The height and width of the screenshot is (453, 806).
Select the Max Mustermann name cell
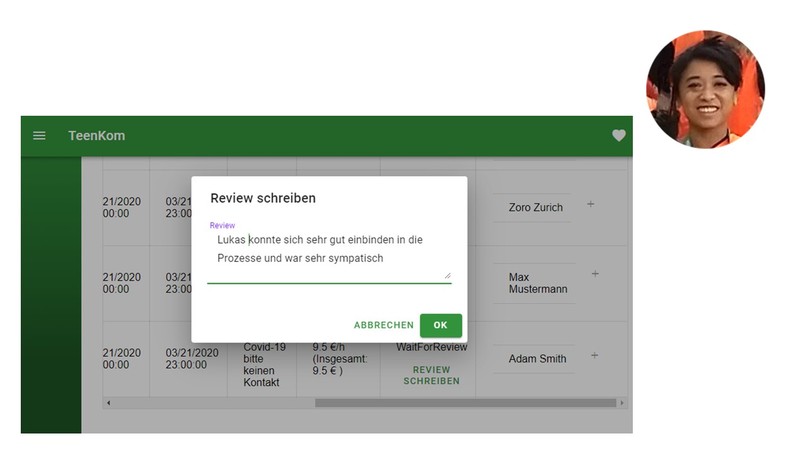point(538,283)
